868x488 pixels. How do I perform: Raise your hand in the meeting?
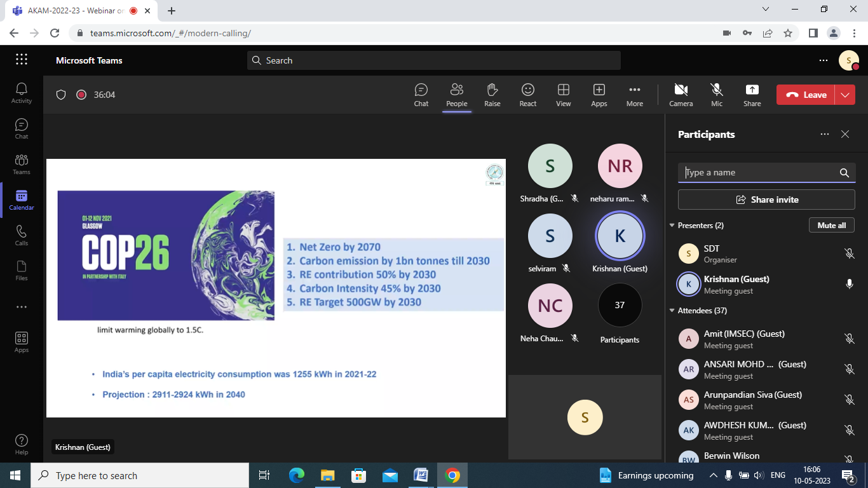[492, 95]
